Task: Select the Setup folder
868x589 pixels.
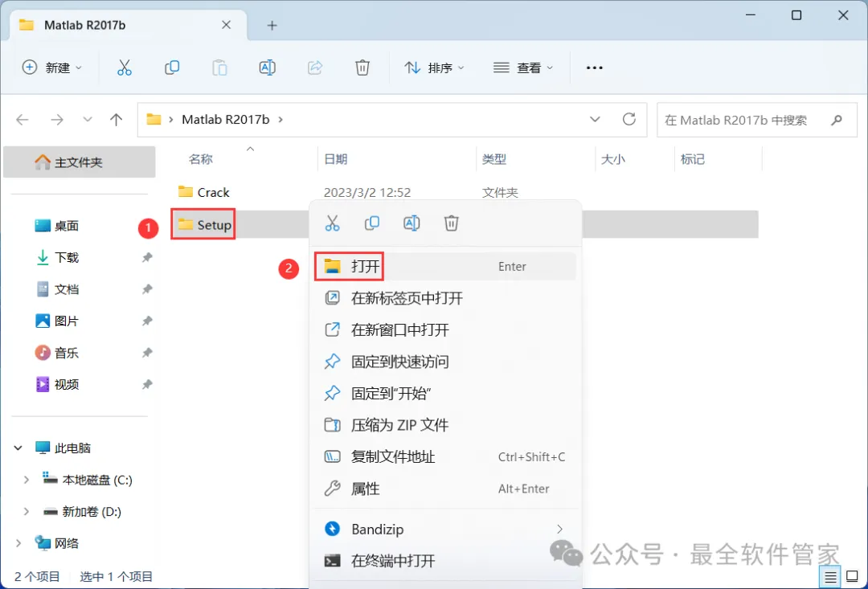Action: [x=204, y=224]
